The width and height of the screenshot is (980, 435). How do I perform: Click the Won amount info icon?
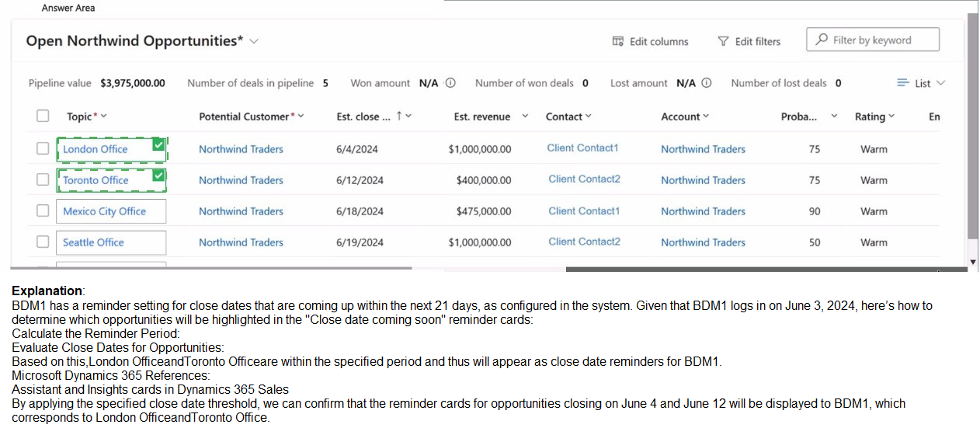click(450, 83)
